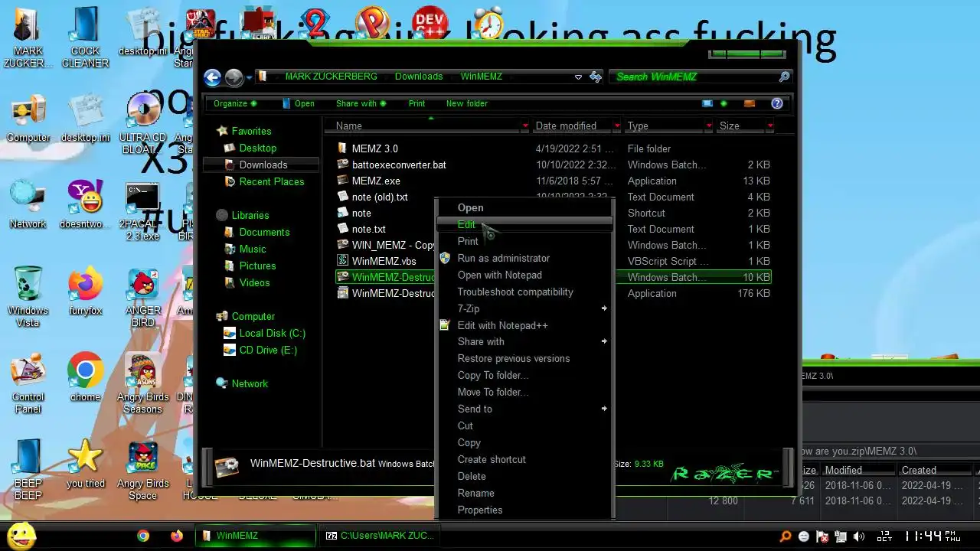The image size is (980, 551).
Task: Select the Windows Vista recycle bin icon
Action: [28, 297]
